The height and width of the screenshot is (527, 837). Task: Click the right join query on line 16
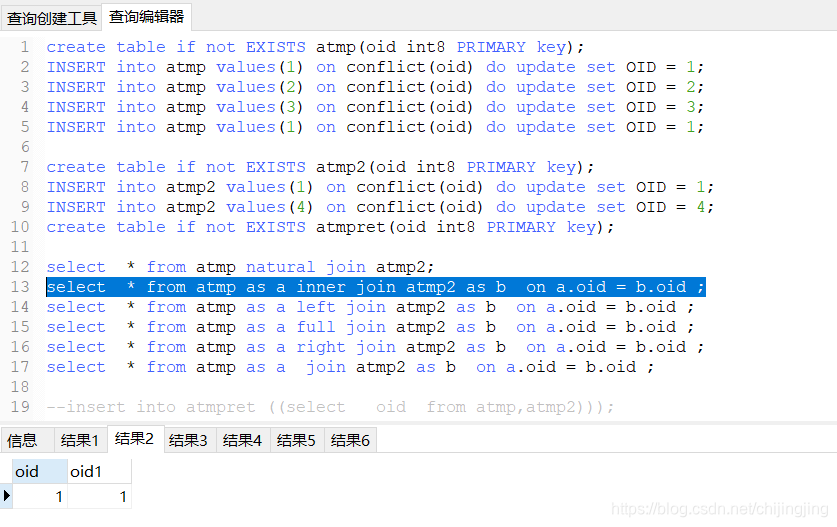[x=376, y=347]
